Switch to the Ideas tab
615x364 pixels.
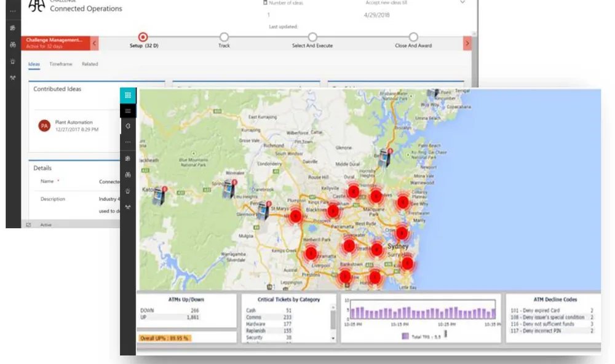pos(34,64)
